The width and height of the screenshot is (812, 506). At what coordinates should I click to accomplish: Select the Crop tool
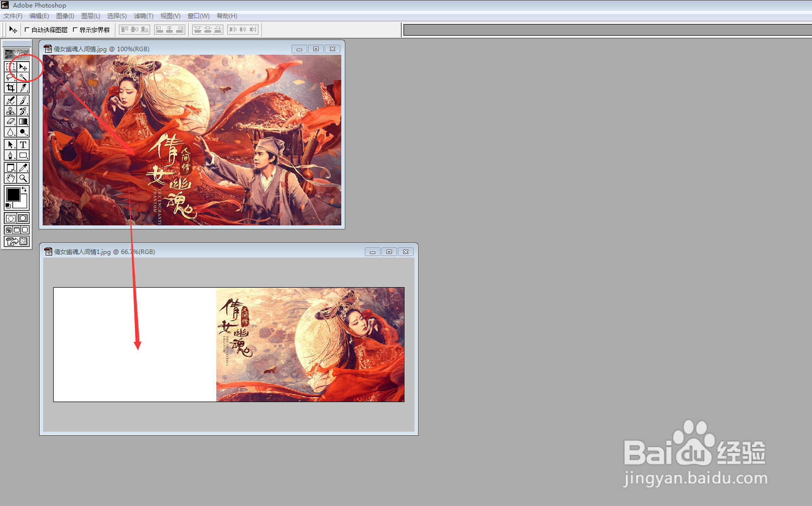tap(11, 88)
